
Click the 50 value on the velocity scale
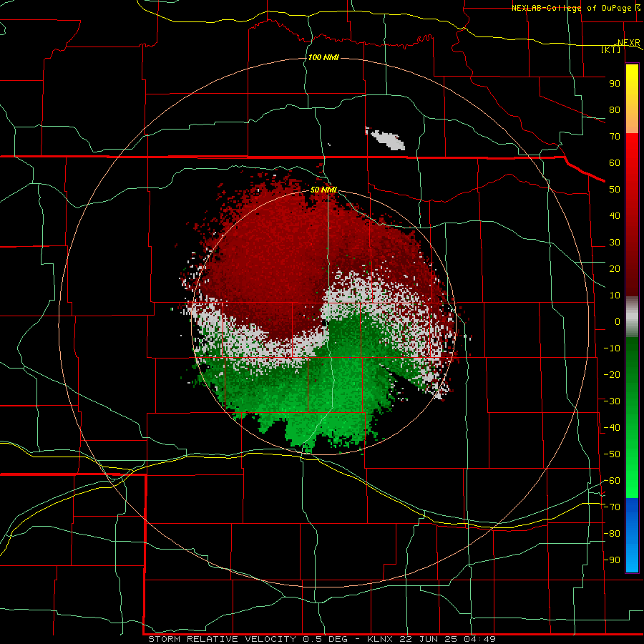[615, 190]
